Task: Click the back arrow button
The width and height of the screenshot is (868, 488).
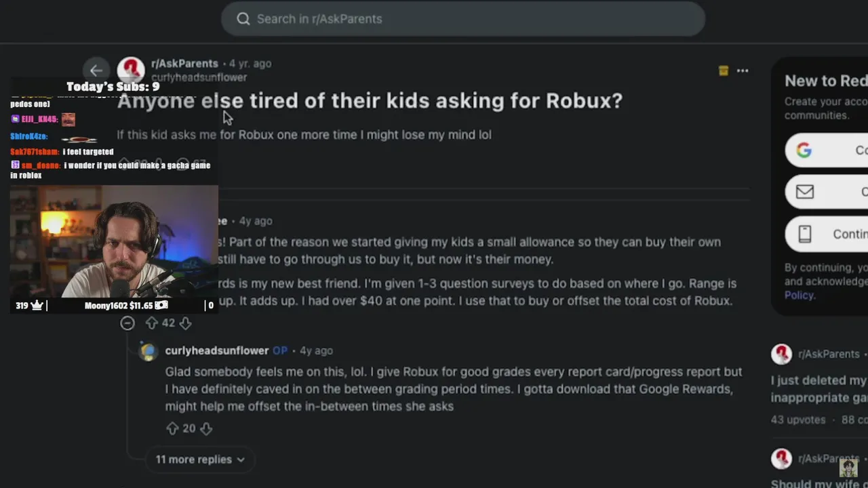Action: 96,70
